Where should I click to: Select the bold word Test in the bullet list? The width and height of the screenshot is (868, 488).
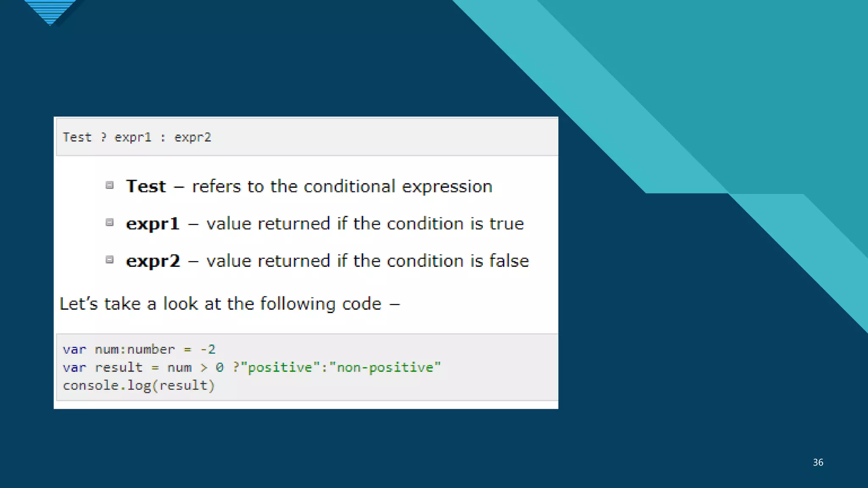coord(146,186)
